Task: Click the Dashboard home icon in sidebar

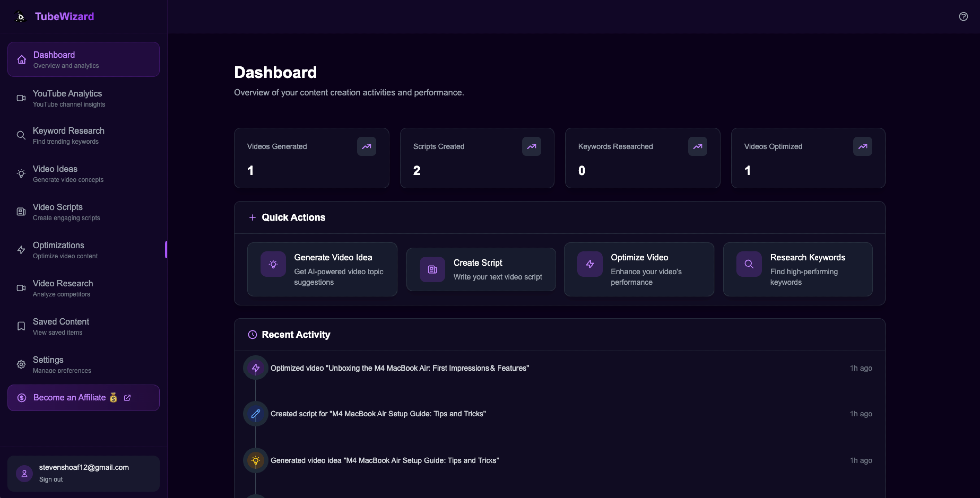Action: tap(21, 60)
